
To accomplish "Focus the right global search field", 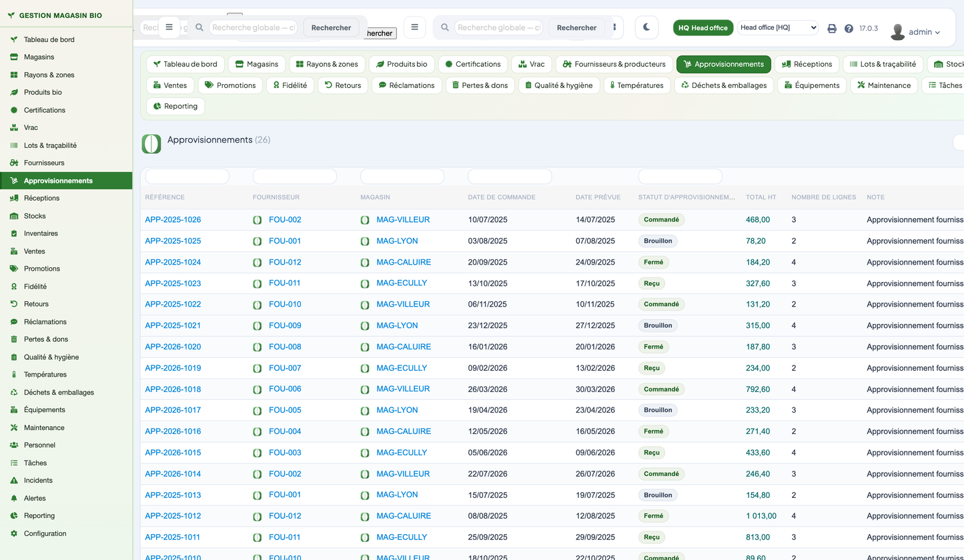I will tap(500, 27).
